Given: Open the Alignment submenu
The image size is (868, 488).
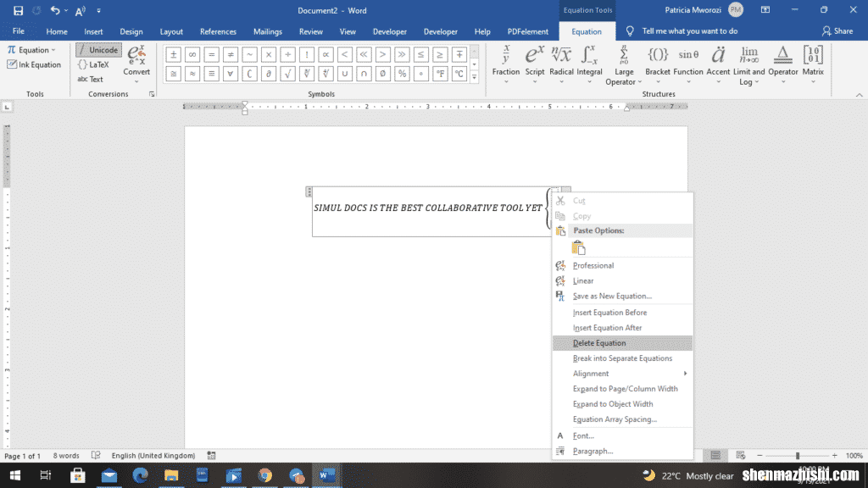Looking at the screenshot, I should tap(622, 374).
